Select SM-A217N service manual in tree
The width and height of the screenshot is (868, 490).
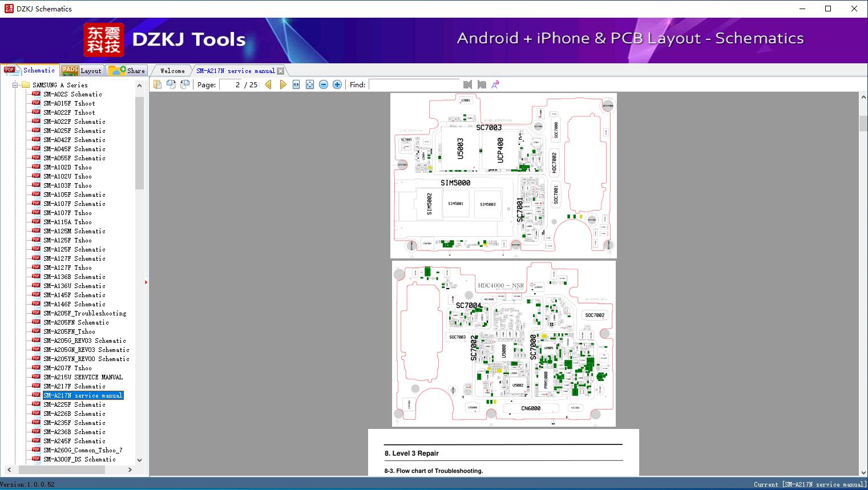pos(83,395)
